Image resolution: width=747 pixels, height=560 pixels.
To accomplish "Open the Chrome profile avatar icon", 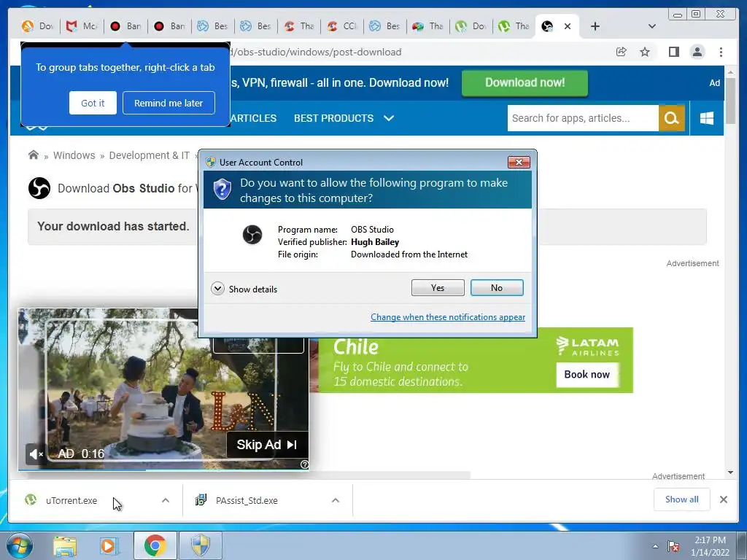I will pos(697,52).
